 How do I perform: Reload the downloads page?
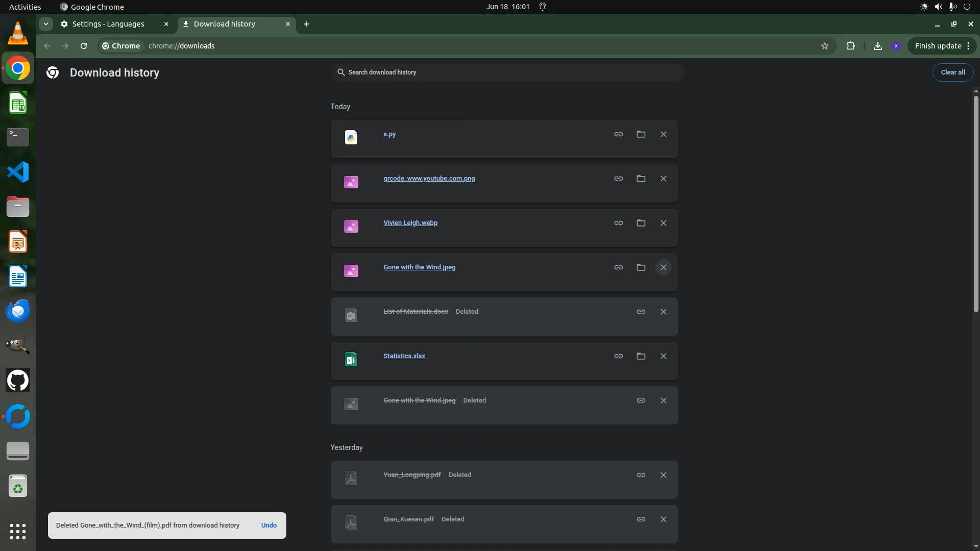pos(84,46)
